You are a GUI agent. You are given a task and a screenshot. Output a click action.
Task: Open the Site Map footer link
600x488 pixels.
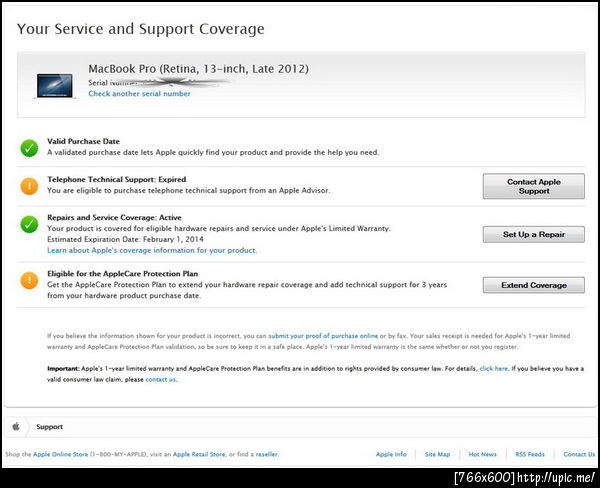[437, 454]
